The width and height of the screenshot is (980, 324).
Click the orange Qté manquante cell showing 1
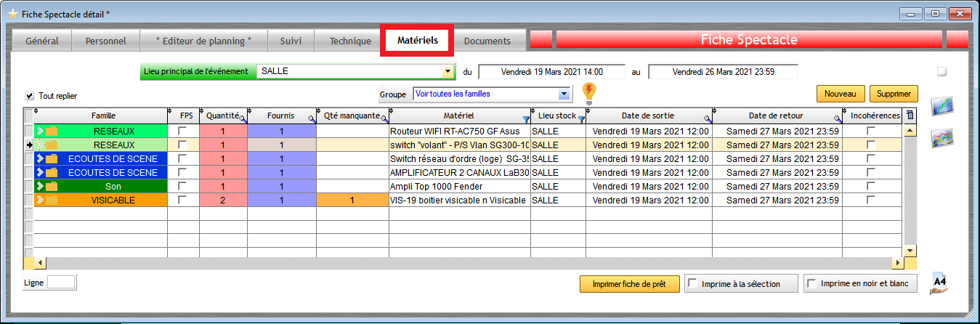coord(352,200)
